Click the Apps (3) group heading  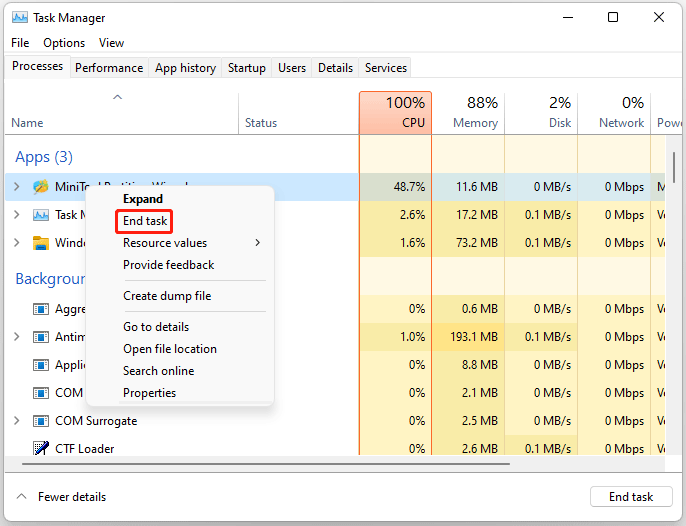(x=44, y=157)
